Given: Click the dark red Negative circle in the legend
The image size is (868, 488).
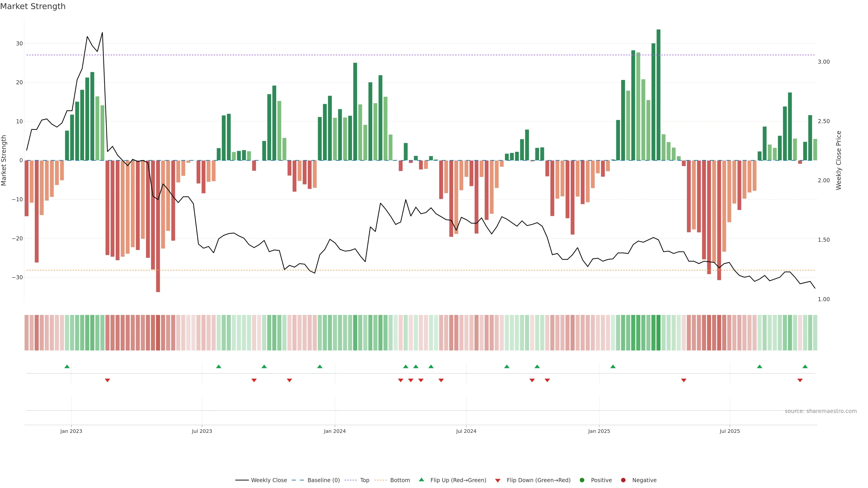Looking at the screenshot, I should tap(623, 480).
